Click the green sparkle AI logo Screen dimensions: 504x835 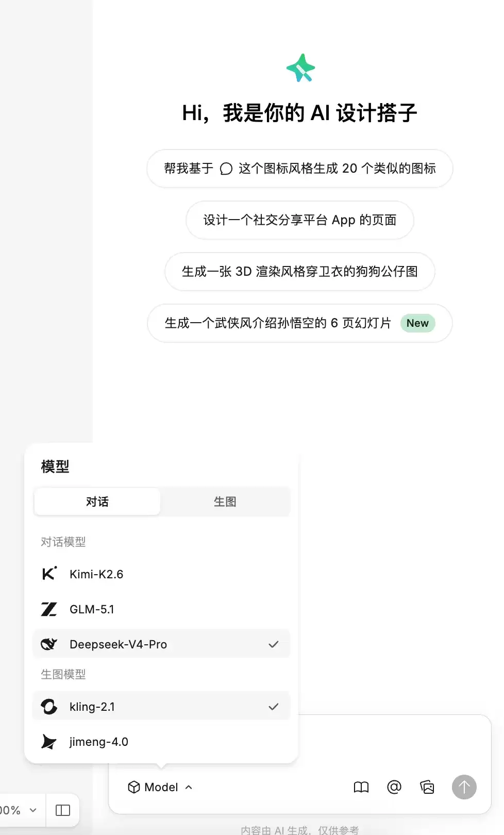tap(301, 68)
